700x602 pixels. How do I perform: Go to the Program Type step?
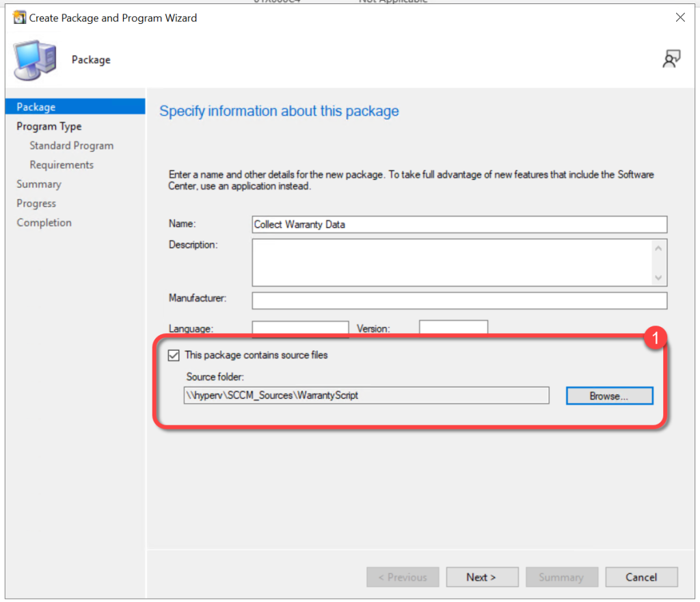tap(49, 127)
